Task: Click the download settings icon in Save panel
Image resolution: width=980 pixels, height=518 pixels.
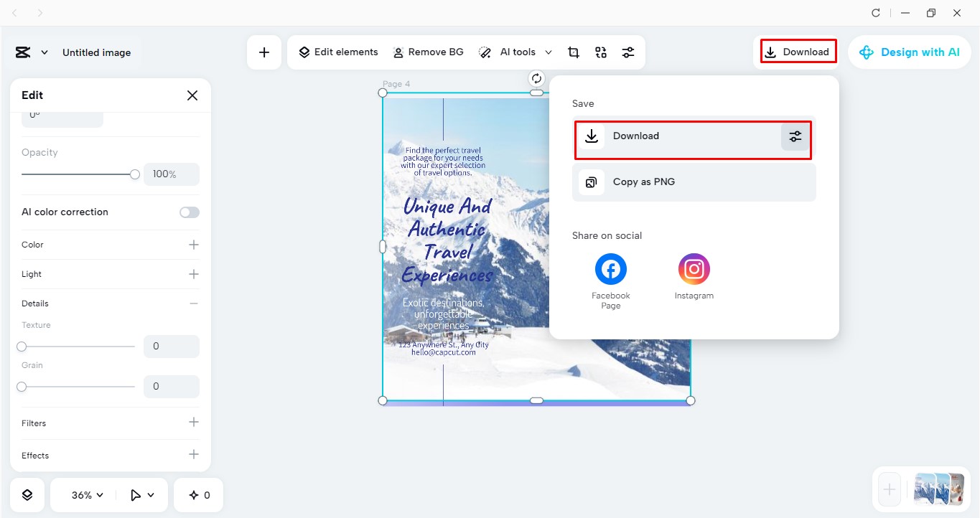Action: coord(795,136)
